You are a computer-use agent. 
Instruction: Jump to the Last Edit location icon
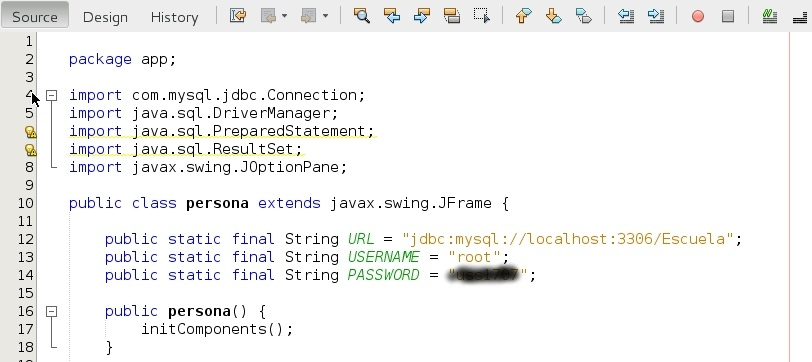point(238,16)
